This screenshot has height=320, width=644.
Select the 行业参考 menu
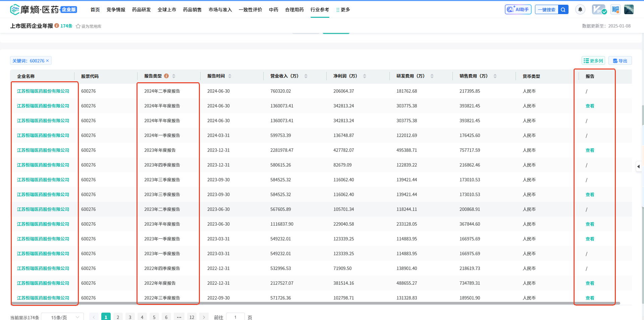320,10
